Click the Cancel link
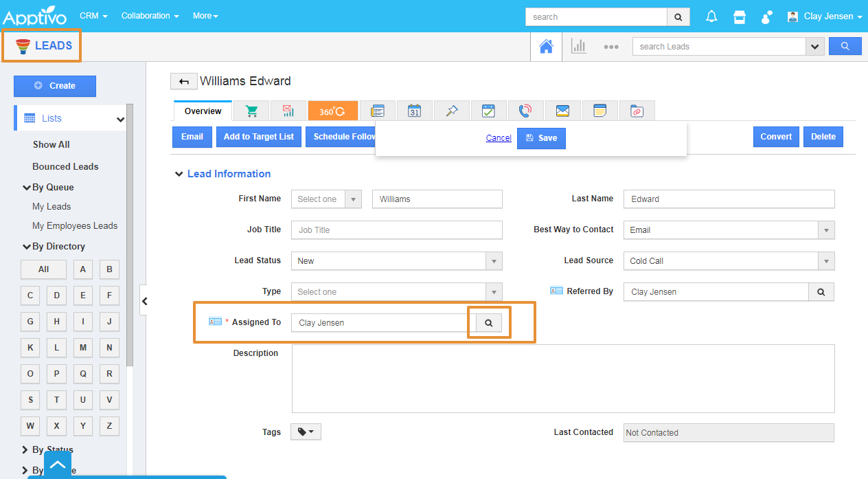The height and width of the screenshot is (479, 868). coord(499,138)
